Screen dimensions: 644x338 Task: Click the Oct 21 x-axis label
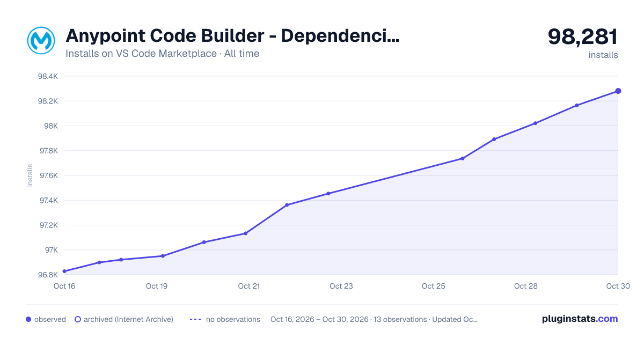click(249, 286)
